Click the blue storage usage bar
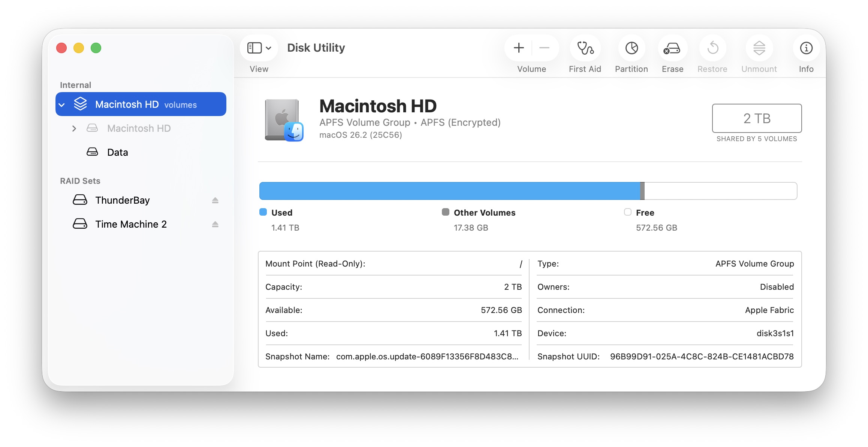This screenshot has width=868, height=447. (x=450, y=191)
